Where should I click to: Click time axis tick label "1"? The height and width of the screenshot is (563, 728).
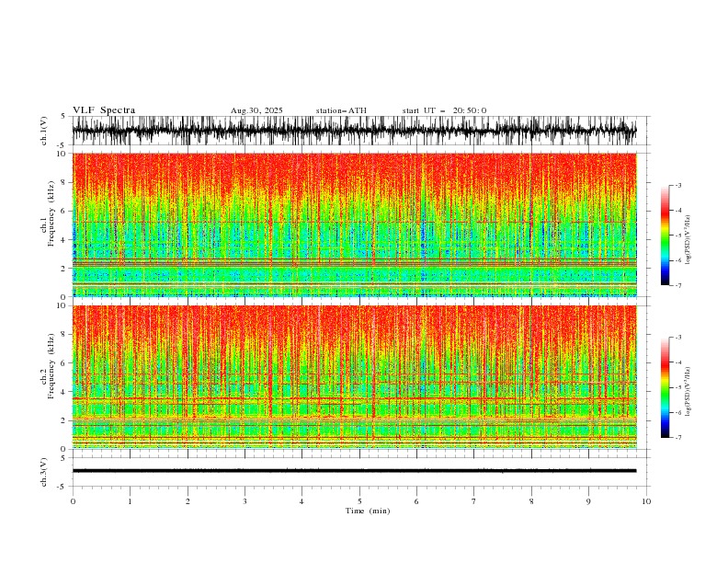tap(130, 501)
